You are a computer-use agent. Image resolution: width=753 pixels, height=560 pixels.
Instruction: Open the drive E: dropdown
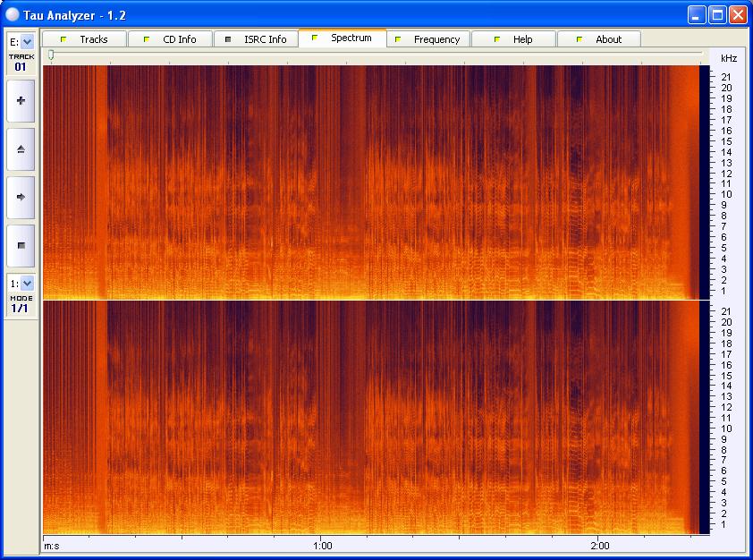27,41
